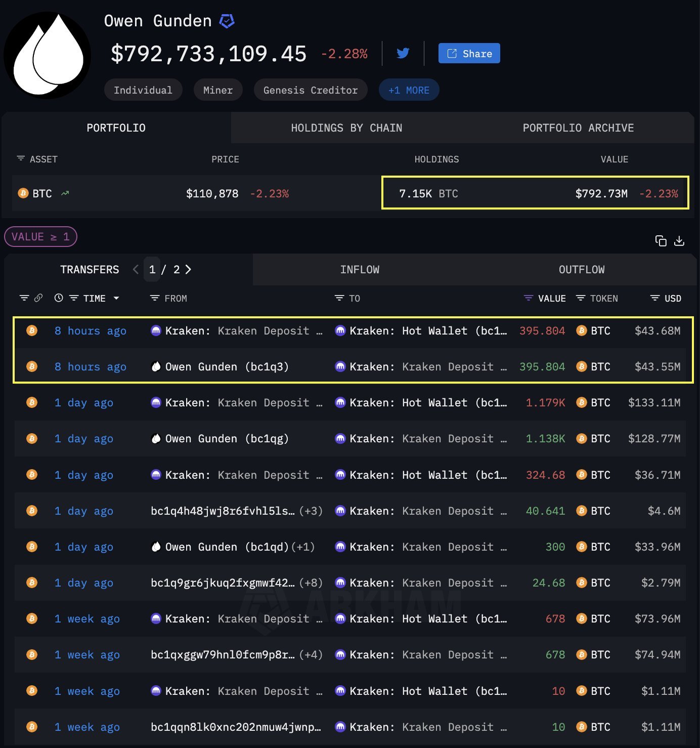
Task: Click the Kraken icon in the first transfer row
Action: coord(156,330)
